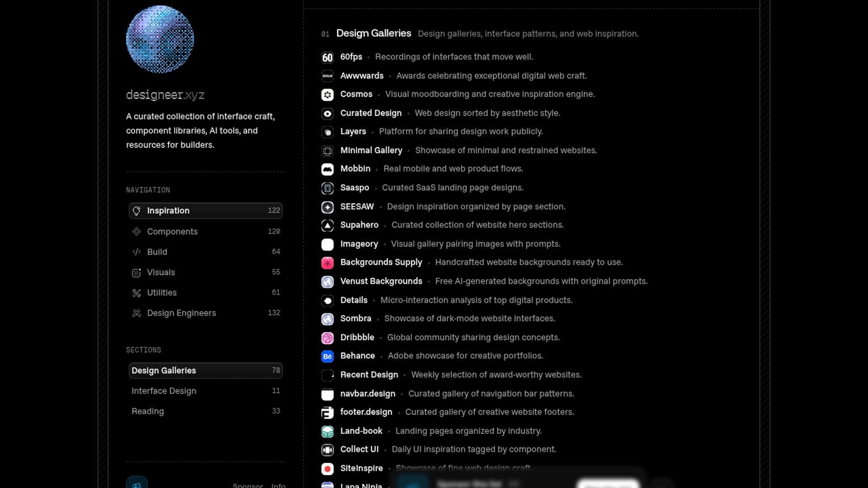This screenshot has height=488, width=868.
Task: Click the green Land-book icon
Action: pyautogui.click(x=327, y=431)
